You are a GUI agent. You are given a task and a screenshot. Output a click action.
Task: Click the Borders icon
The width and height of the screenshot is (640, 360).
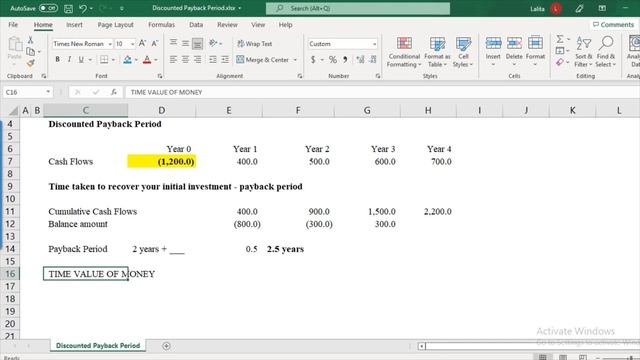click(x=104, y=60)
